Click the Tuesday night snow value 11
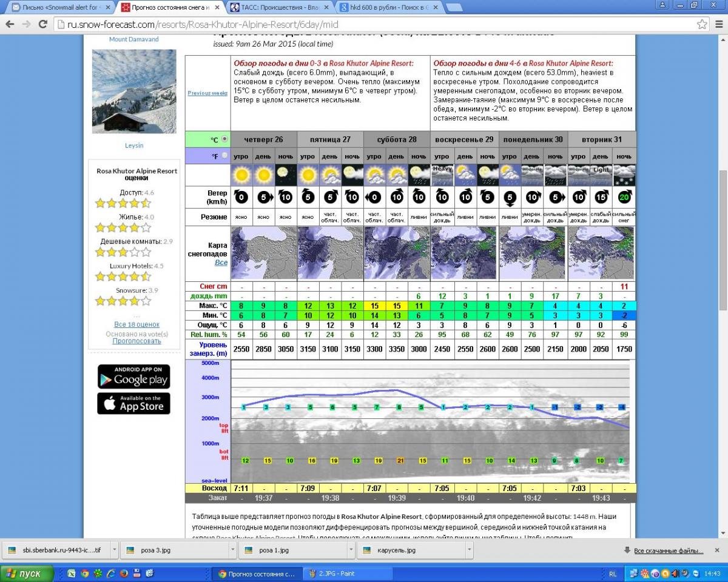The width and height of the screenshot is (728, 582). pos(624,286)
